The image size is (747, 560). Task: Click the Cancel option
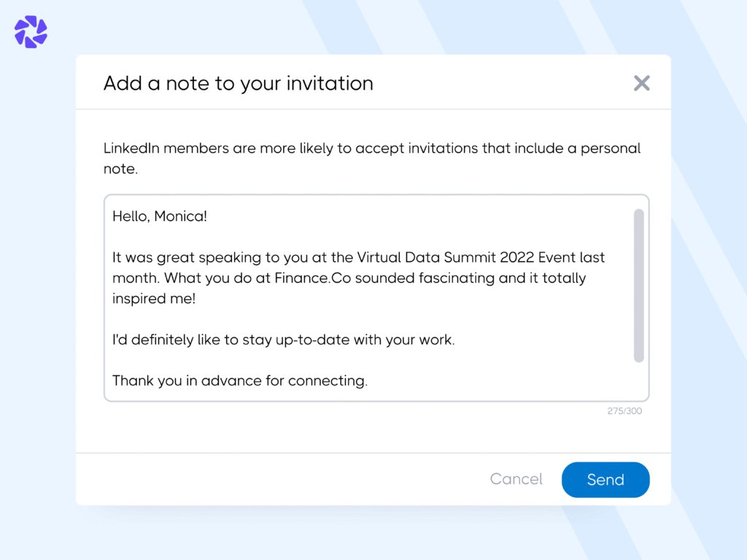click(x=516, y=479)
